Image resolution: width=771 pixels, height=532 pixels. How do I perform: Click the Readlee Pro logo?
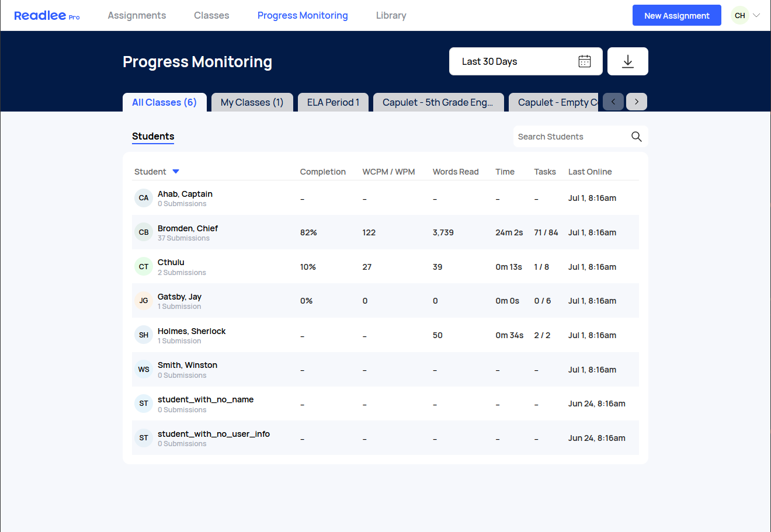pyautogui.click(x=47, y=16)
